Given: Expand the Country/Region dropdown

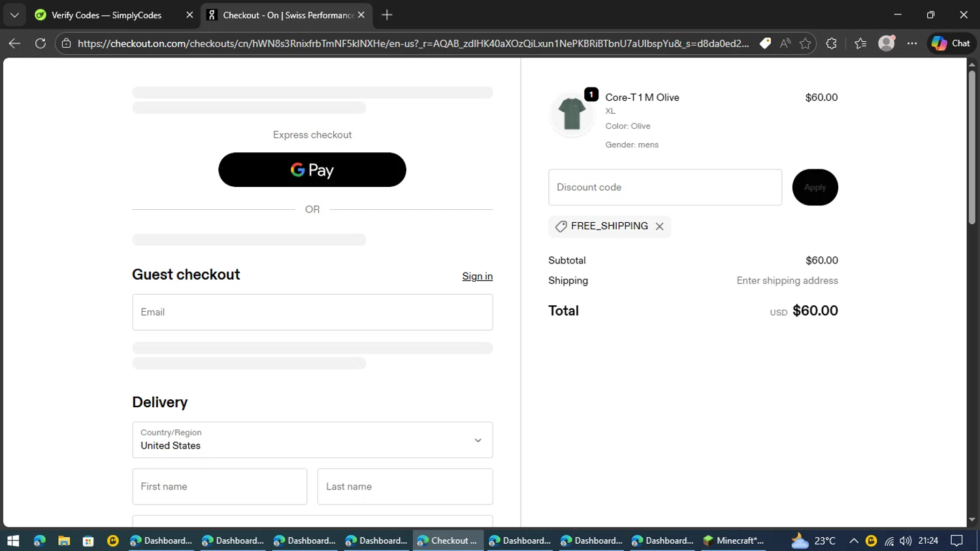Looking at the screenshot, I should pyautogui.click(x=312, y=440).
